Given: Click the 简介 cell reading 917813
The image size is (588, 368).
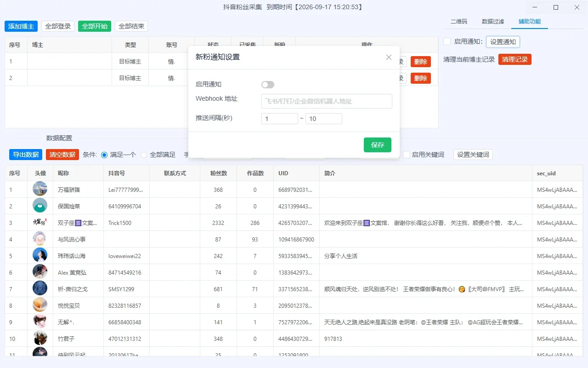Looking at the screenshot, I should tap(333, 339).
